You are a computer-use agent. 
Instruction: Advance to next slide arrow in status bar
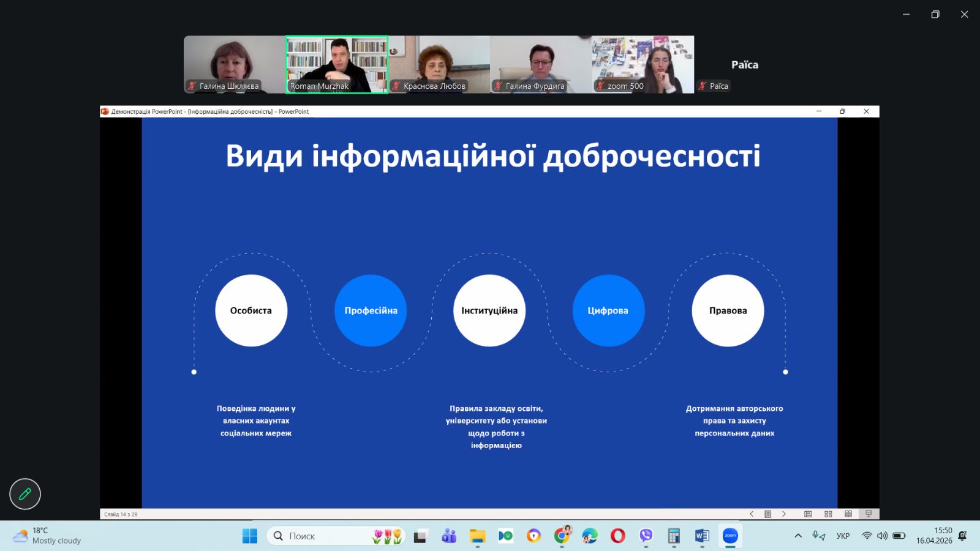[784, 514]
